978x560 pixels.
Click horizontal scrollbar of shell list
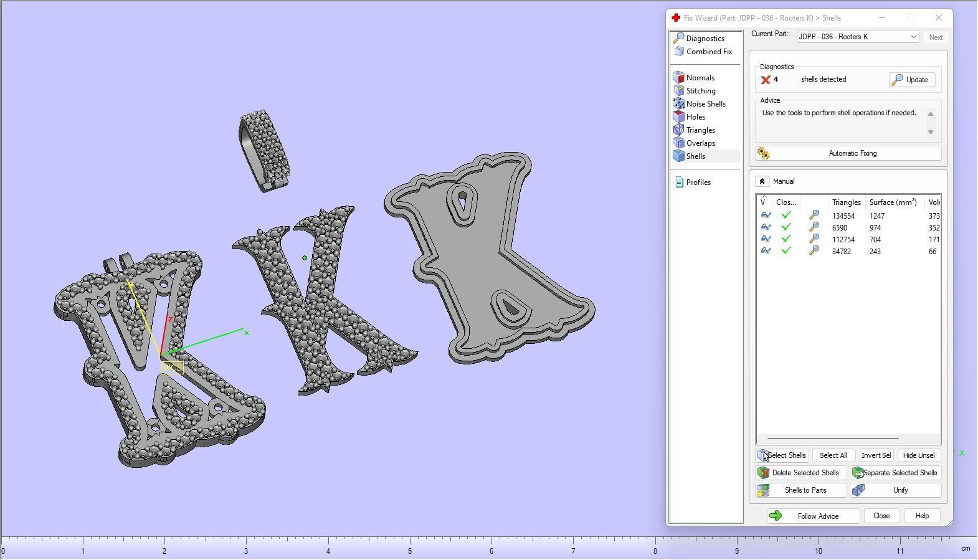833,439
